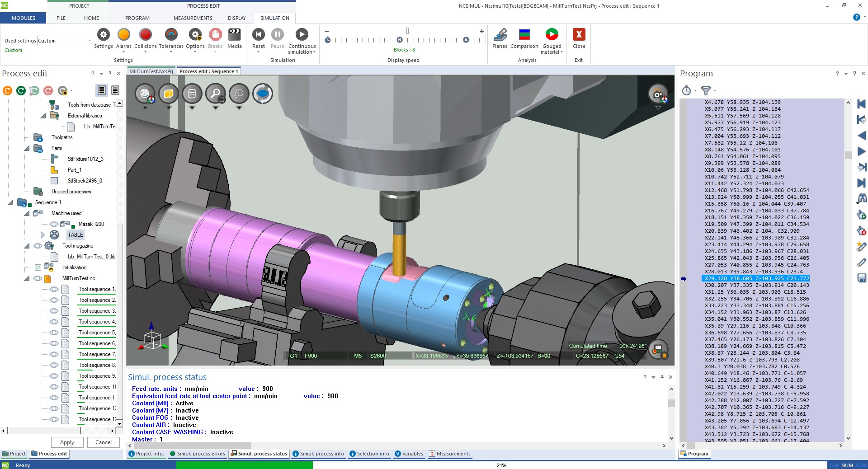Image resolution: width=868 pixels, height=469 pixels.
Task: Hide the Mazak I200 machine via eye
Action: tap(54, 224)
